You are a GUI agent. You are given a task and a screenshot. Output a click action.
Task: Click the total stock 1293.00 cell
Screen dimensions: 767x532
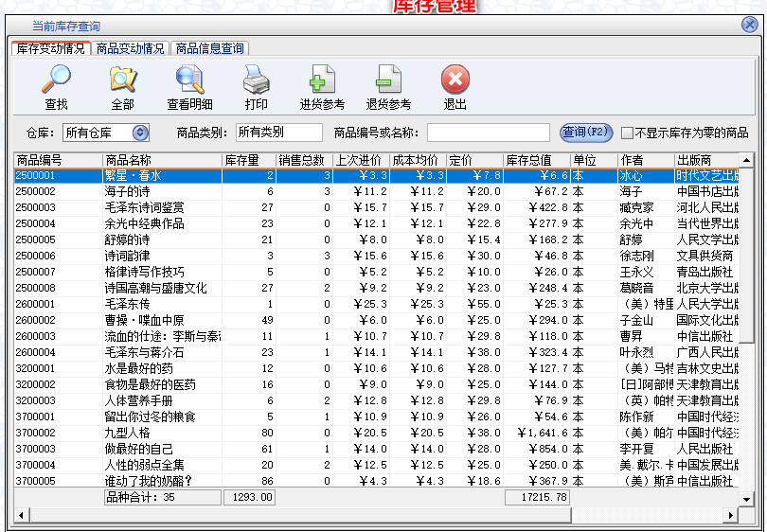click(249, 498)
